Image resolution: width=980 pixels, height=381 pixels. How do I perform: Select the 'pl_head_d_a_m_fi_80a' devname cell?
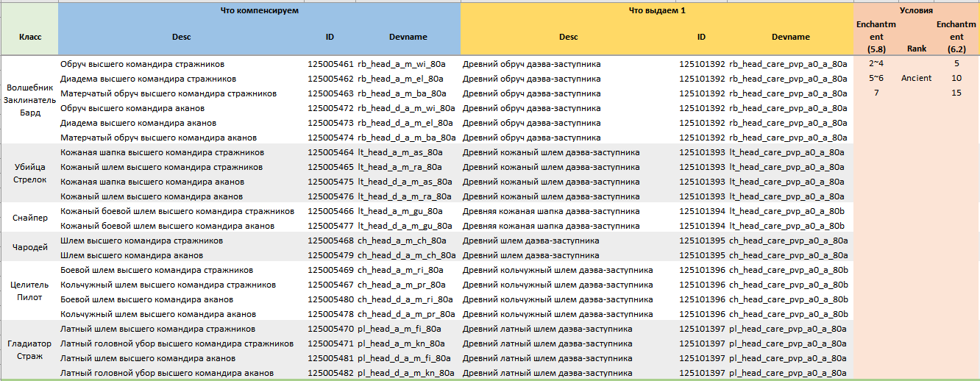(404, 358)
